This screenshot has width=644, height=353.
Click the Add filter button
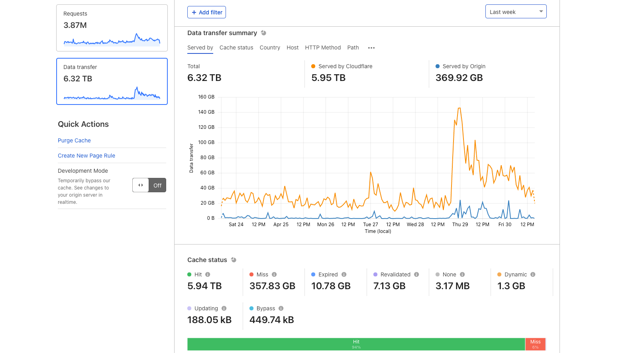[206, 12]
